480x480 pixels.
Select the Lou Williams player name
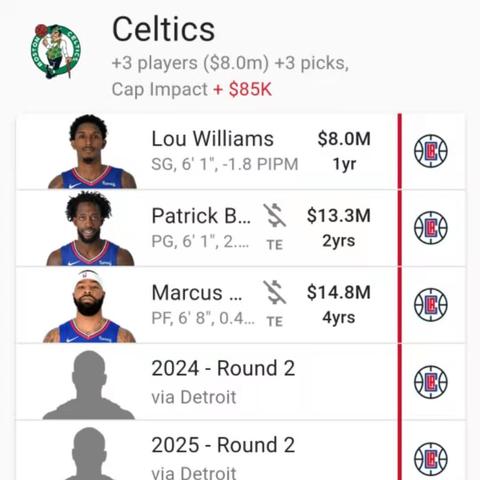pos(213,139)
